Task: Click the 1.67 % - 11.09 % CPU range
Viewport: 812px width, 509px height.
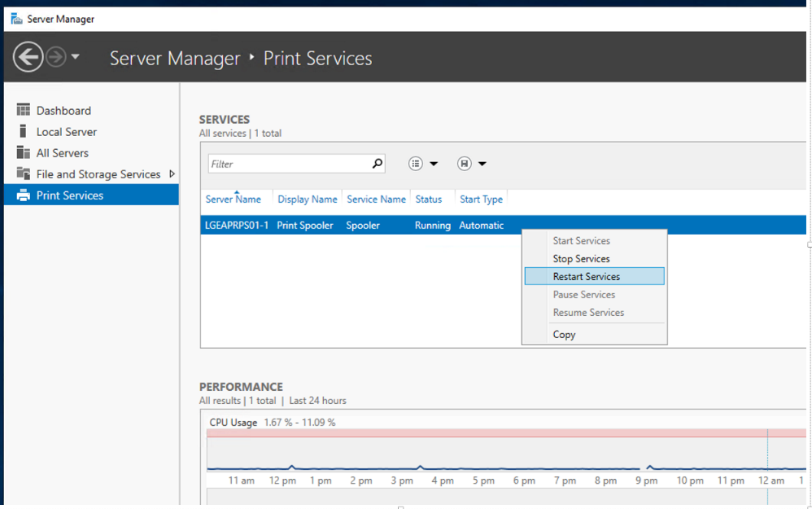Action: pyautogui.click(x=300, y=423)
